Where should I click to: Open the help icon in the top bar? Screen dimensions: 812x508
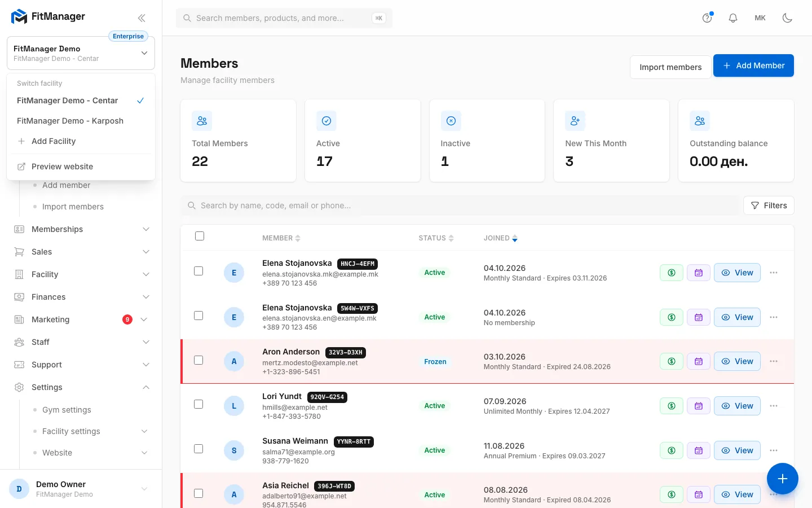707,18
